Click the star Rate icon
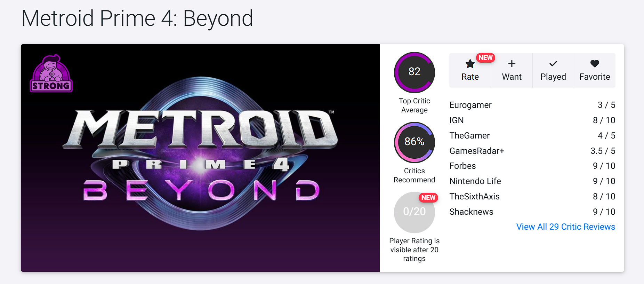Screen dimensions: 644x284 point(470,64)
